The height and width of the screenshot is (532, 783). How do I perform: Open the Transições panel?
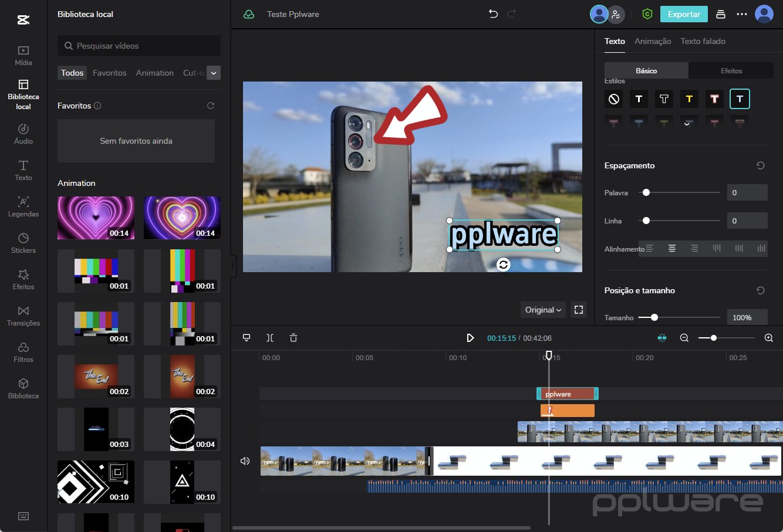23,316
